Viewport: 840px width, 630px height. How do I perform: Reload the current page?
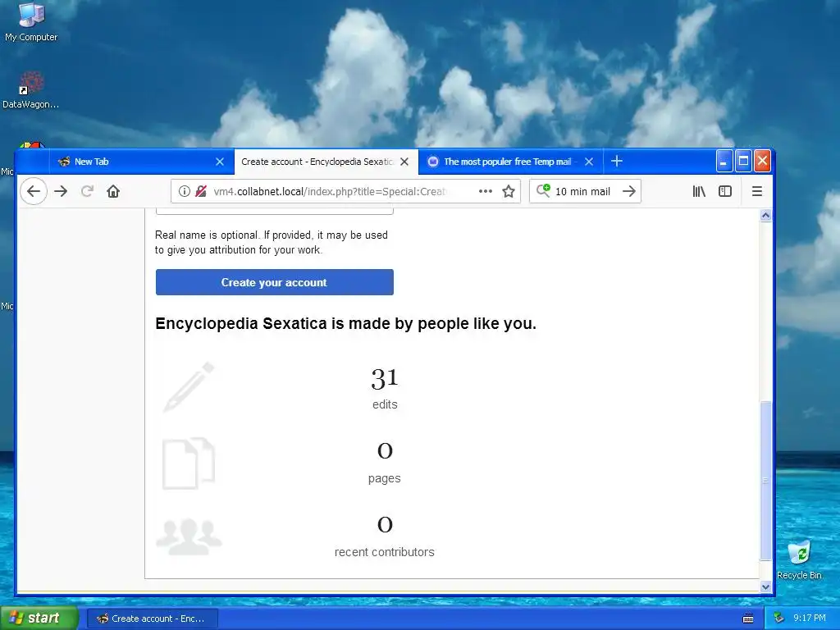coord(87,191)
